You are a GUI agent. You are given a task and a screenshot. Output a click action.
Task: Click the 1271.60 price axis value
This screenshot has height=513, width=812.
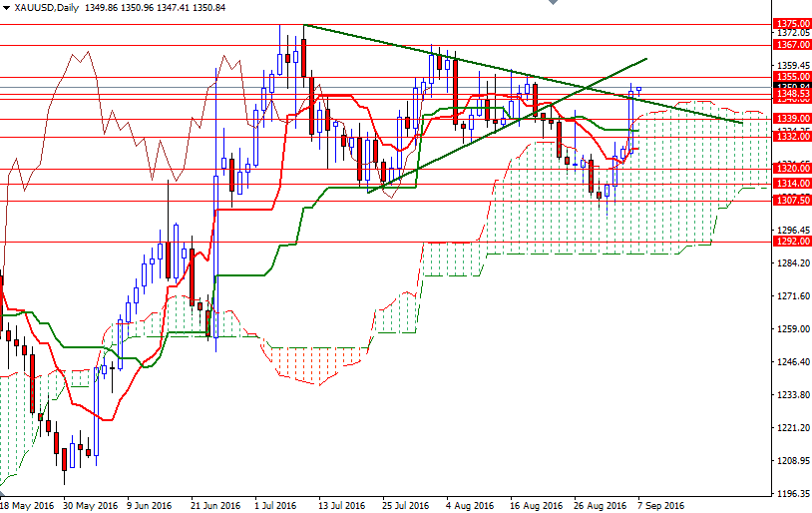tap(793, 295)
